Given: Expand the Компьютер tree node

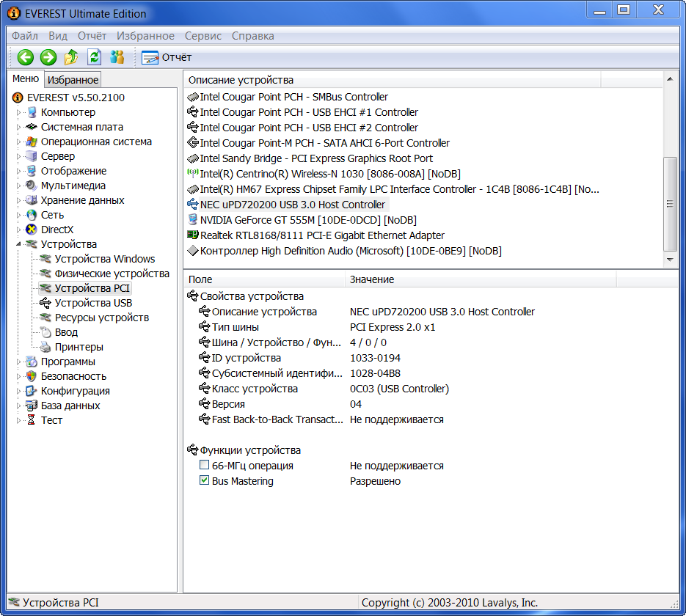Looking at the screenshot, I should [x=19, y=112].
